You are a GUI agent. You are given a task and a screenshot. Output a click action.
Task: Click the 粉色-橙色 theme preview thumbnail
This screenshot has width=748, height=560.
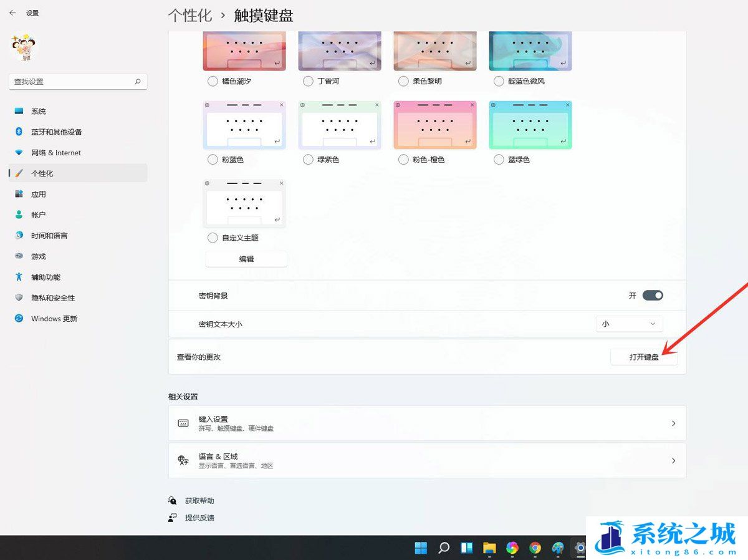tap(435, 125)
